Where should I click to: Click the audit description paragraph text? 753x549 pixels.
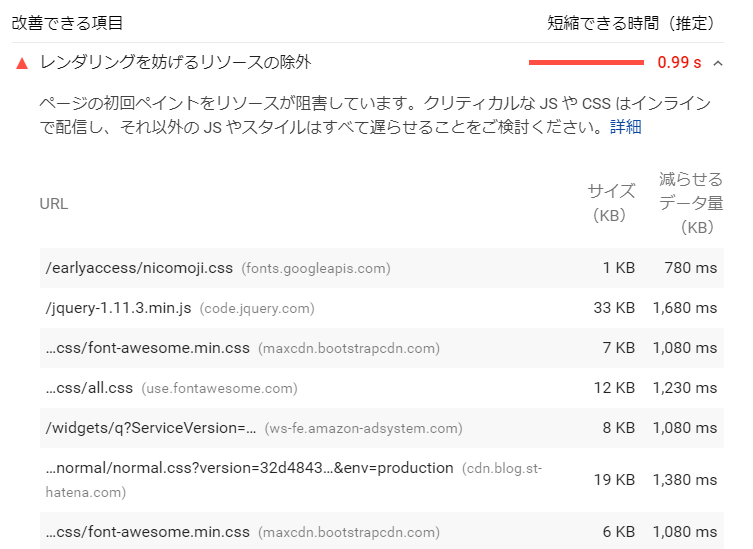[375, 115]
